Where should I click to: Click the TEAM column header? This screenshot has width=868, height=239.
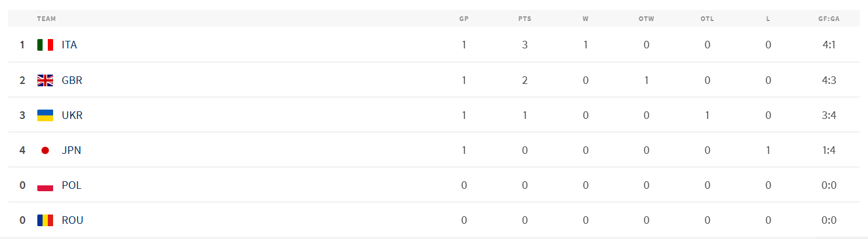pos(47,19)
